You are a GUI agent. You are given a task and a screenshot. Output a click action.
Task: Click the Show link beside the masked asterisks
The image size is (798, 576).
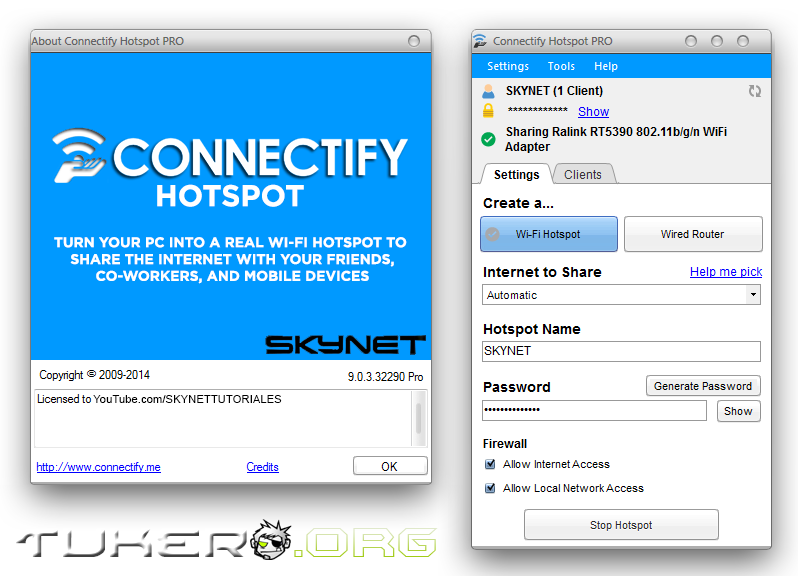point(593,111)
